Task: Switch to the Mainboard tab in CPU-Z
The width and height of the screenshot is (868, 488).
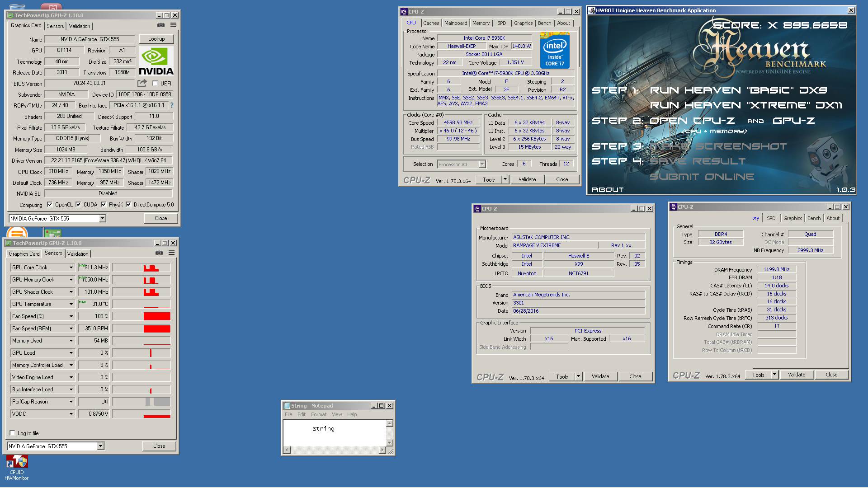Action: pyautogui.click(x=456, y=23)
